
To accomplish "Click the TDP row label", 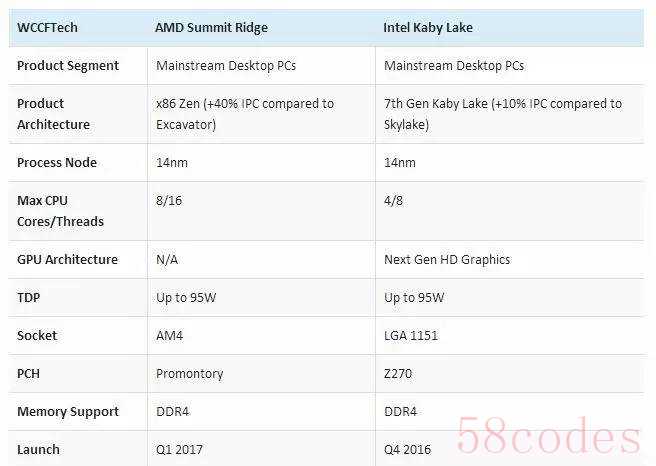I will point(28,297).
